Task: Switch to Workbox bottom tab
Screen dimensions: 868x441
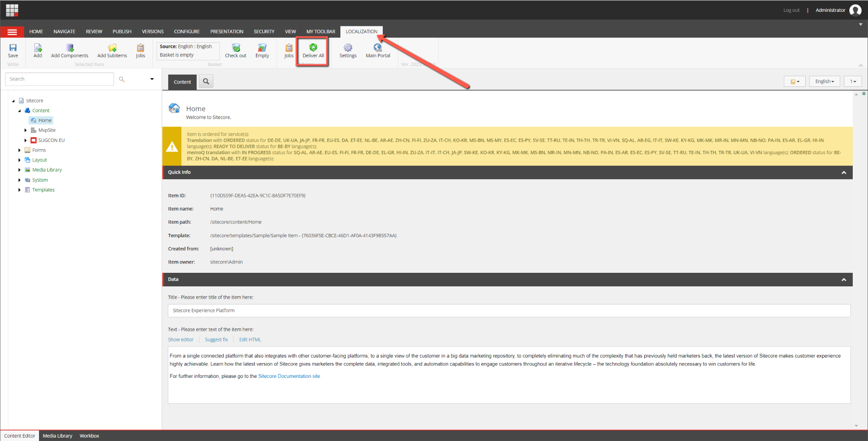Action: click(89, 436)
